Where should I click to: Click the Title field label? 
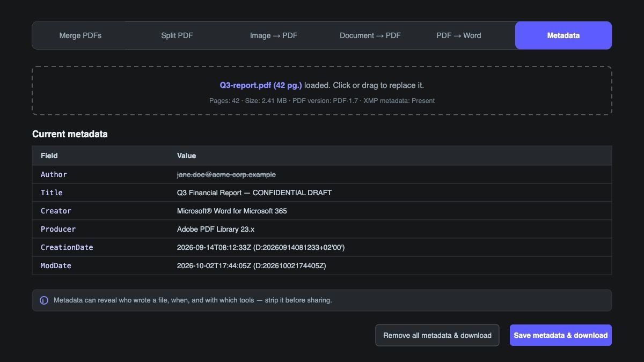tap(52, 193)
